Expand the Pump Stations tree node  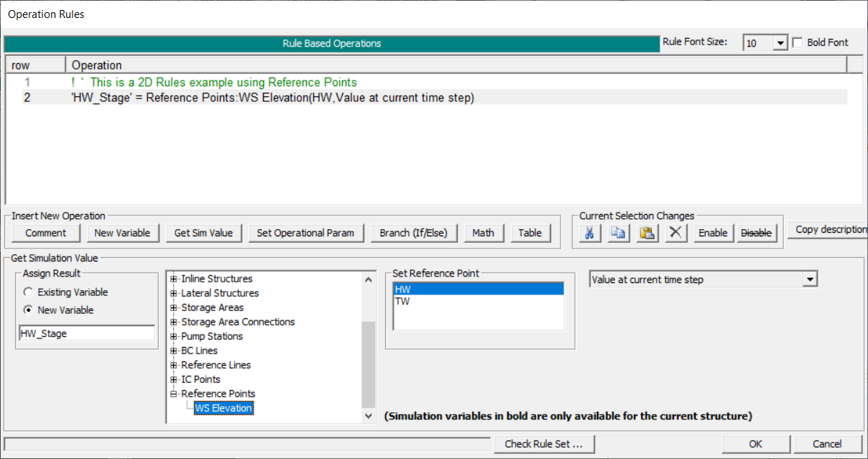click(x=173, y=336)
